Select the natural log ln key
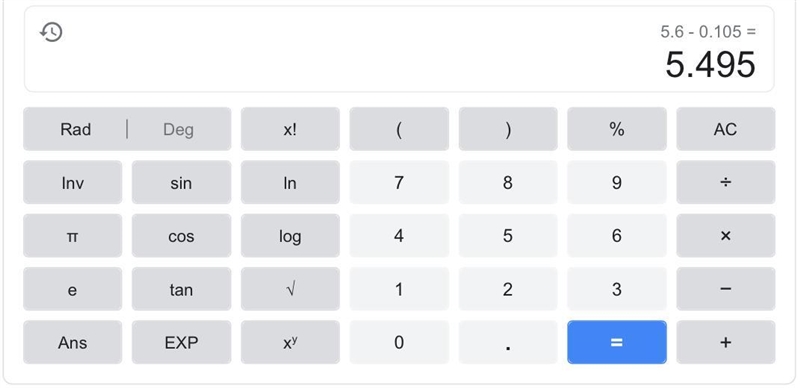 click(290, 182)
